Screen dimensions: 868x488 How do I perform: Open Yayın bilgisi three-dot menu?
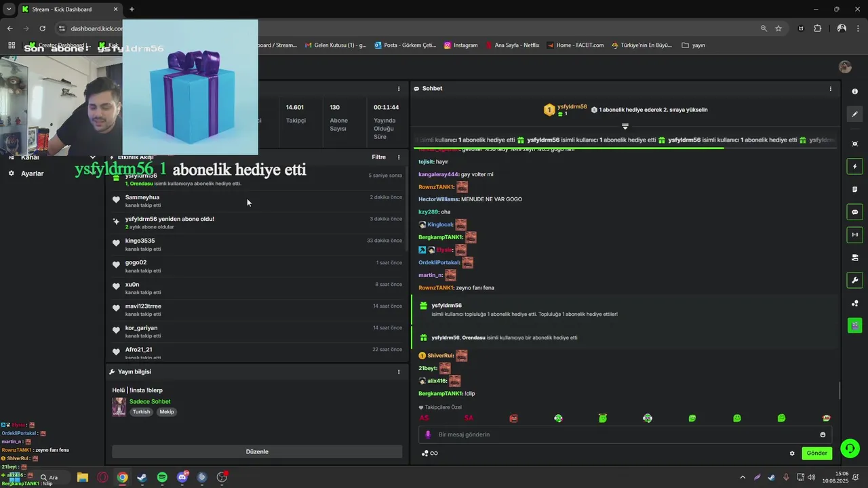pyautogui.click(x=399, y=372)
